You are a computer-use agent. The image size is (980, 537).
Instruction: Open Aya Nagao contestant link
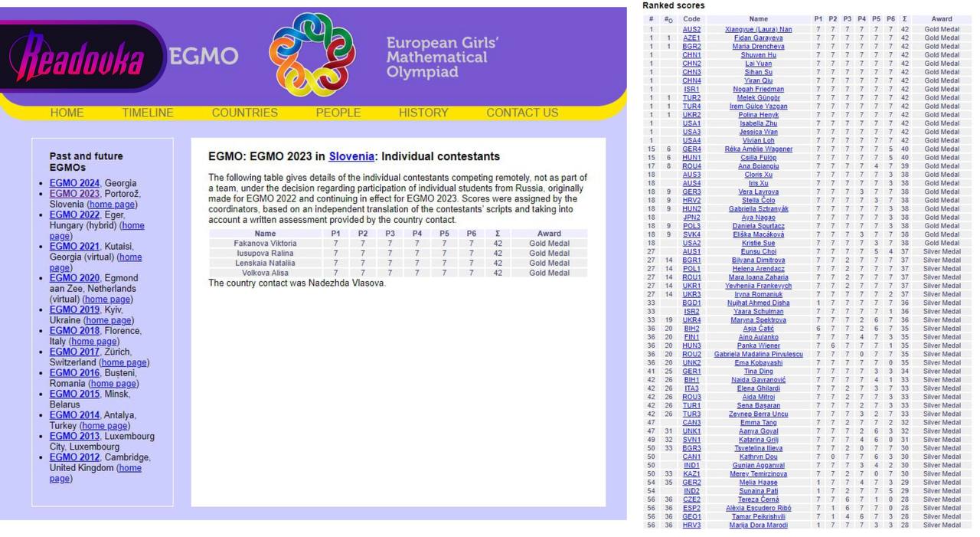(759, 218)
